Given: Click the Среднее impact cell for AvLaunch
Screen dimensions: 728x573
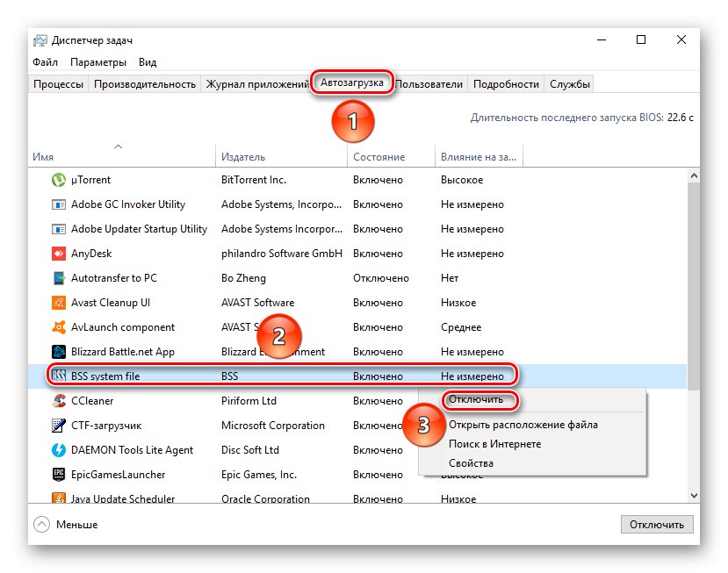Looking at the screenshot, I should click(x=460, y=327).
